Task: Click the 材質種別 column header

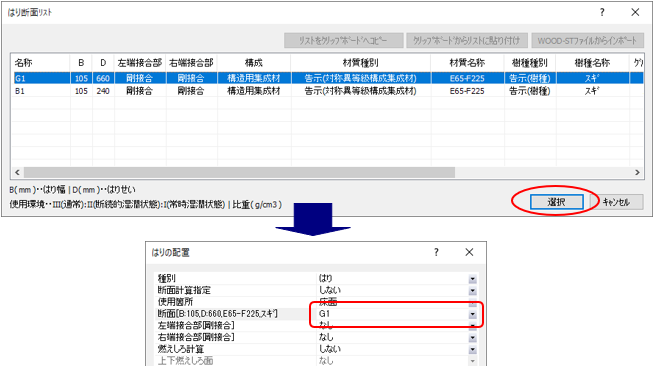Action: click(x=361, y=63)
